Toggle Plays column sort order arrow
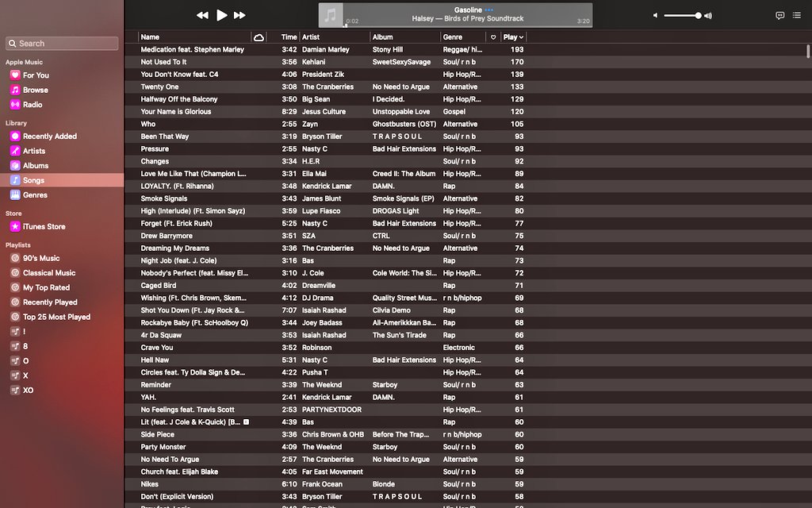812x508 pixels. click(x=521, y=37)
